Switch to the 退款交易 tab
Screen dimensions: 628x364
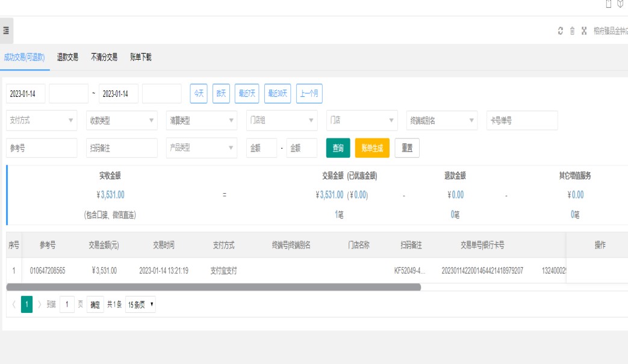point(67,57)
